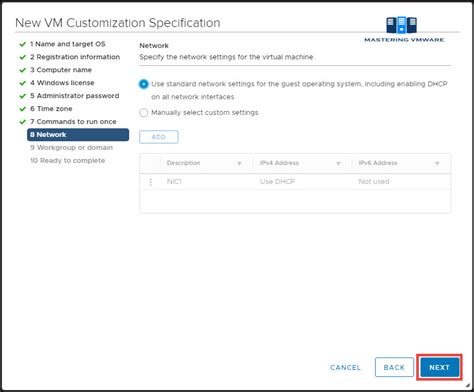
Task: Click the ADD button
Action: pos(159,137)
